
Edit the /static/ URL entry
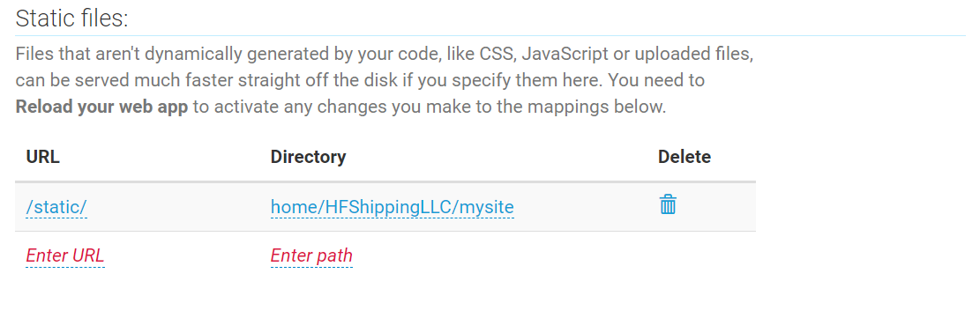point(56,207)
